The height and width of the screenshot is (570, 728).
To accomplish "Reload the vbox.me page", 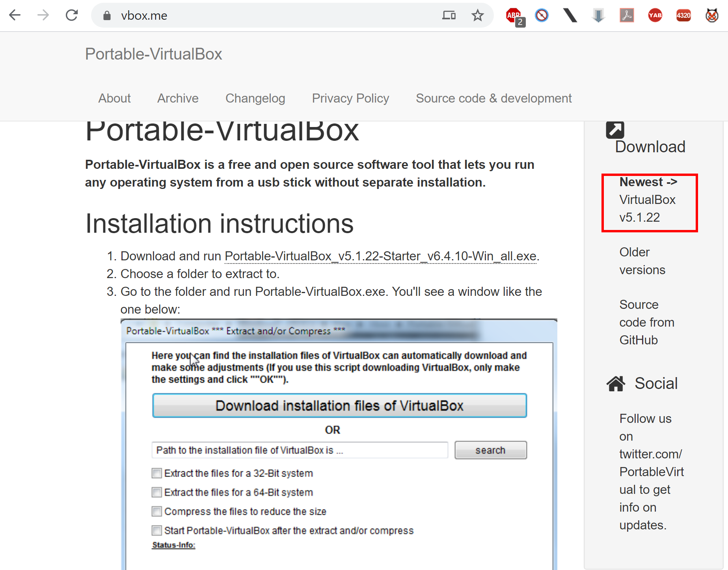I will pos(72,15).
